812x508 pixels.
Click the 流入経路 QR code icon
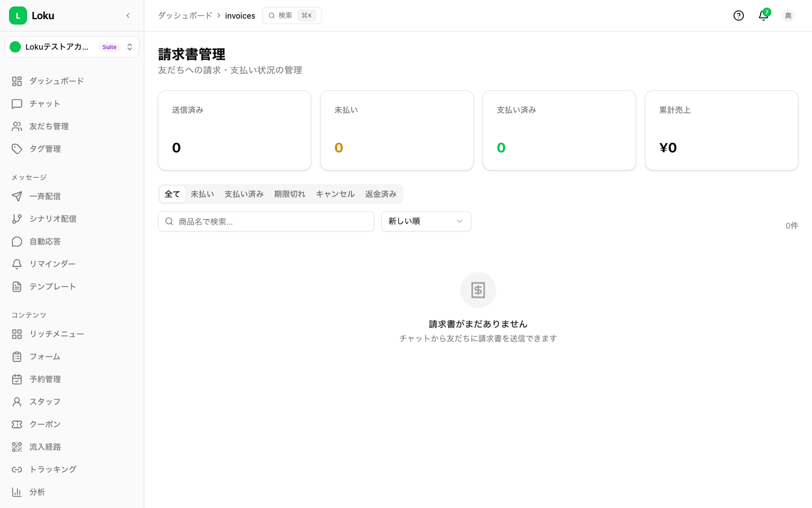click(x=17, y=447)
